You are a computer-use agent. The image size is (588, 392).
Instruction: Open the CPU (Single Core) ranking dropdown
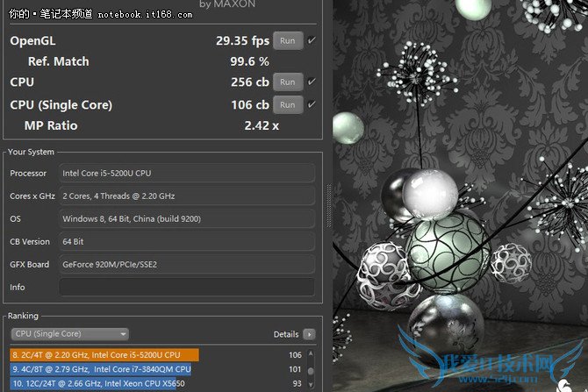pos(70,334)
